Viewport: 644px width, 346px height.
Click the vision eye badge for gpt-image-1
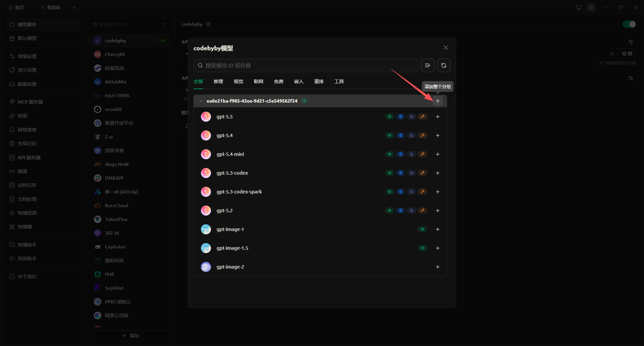pos(423,229)
